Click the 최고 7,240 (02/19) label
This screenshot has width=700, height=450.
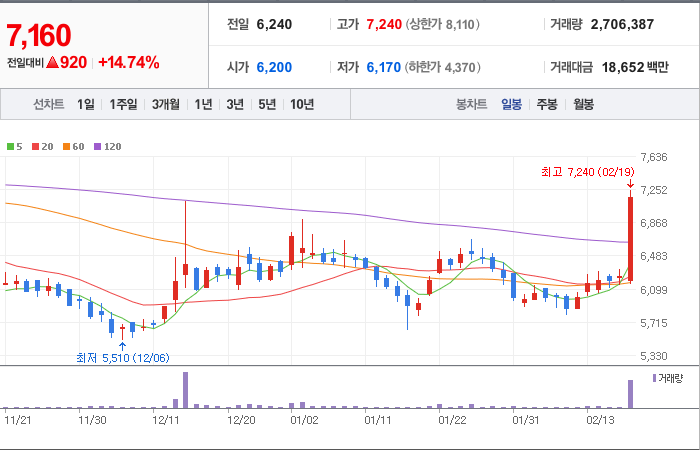pos(588,172)
